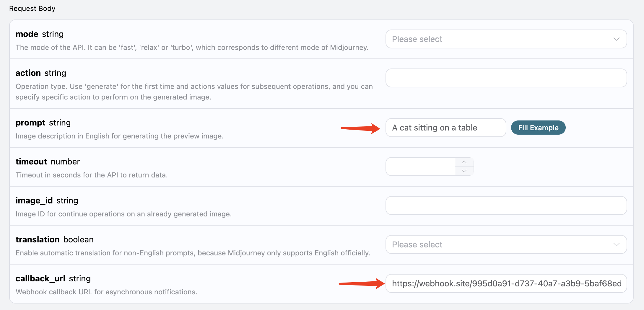Focus the image_id text input

pos(506,205)
